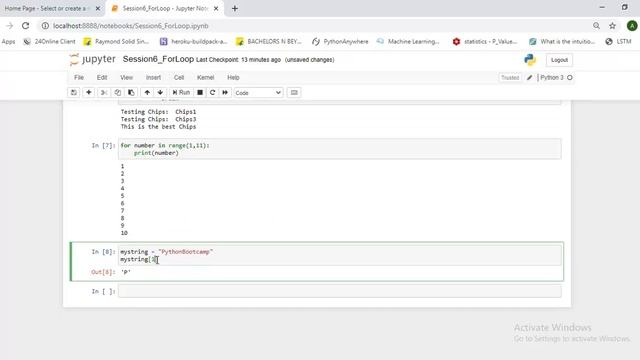Click the pencil edit mode icon
The image size is (640, 360).
[x=529, y=78]
